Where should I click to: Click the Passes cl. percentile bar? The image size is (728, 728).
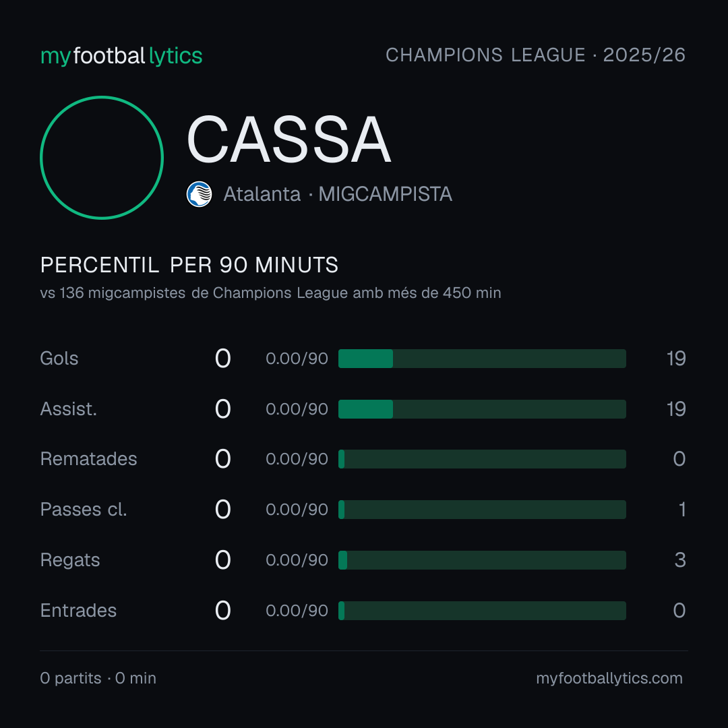coord(482,510)
